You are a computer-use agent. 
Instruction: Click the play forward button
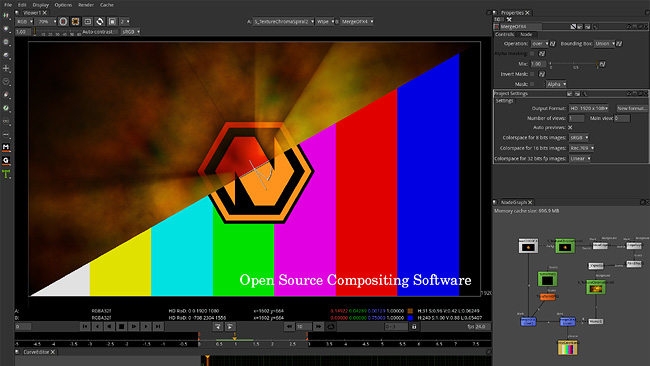click(x=133, y=327)
